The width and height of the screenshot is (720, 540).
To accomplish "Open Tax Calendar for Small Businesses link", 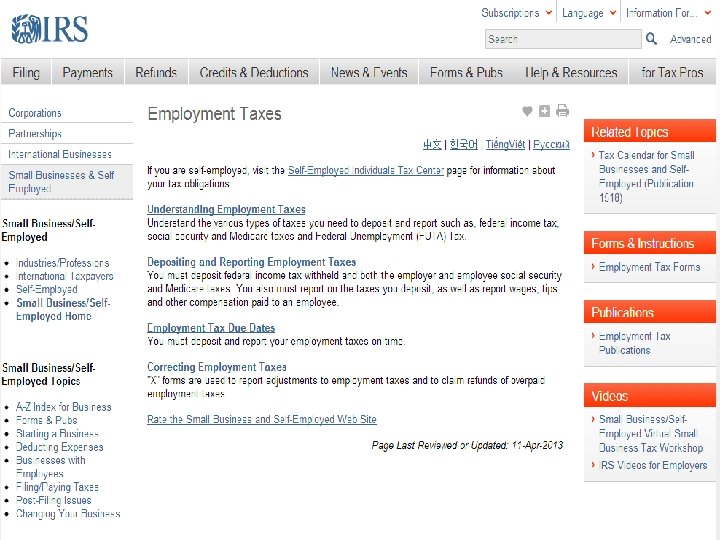I will point(646,176).
